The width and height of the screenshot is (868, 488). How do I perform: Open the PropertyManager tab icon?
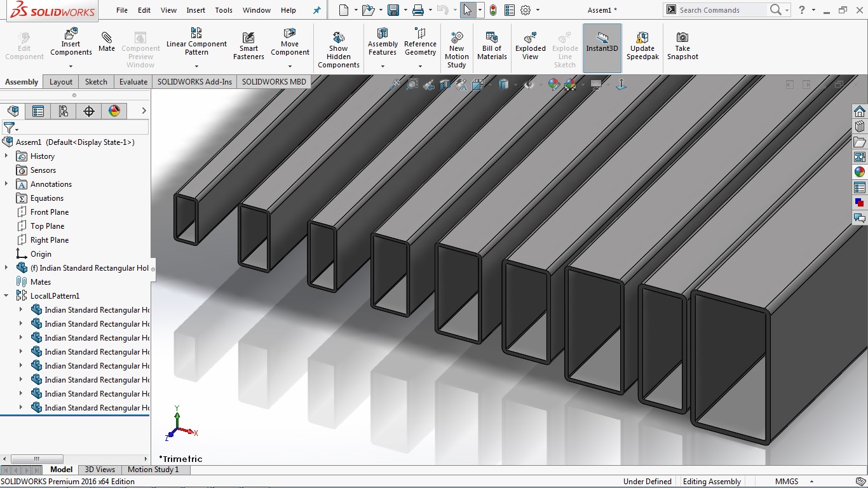pos(38,111)
